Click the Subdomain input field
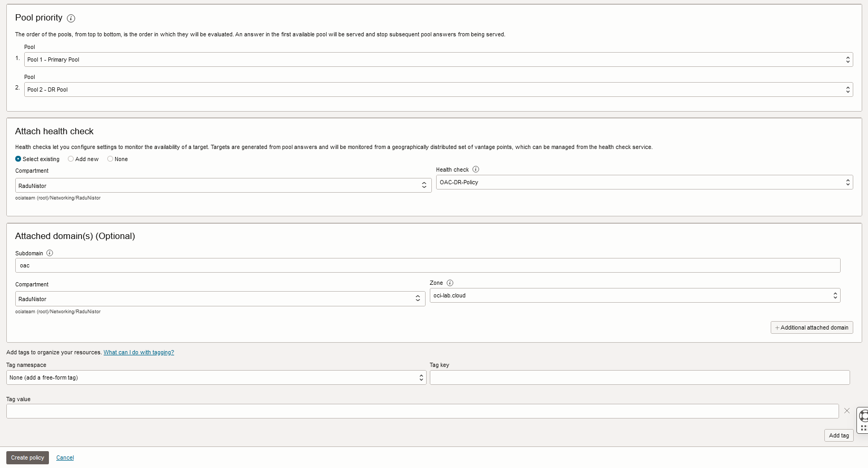This screenshot has height=468, width=868. click(x=427, y=265)
